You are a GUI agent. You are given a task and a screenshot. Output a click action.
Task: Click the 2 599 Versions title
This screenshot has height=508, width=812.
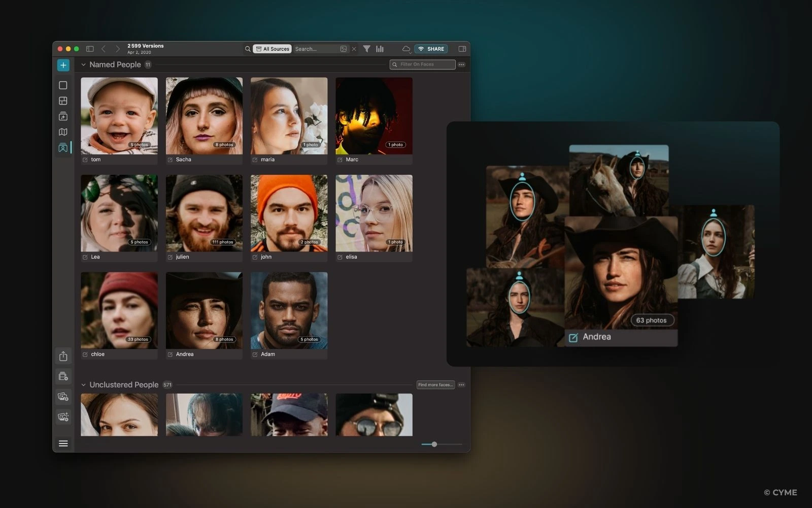click(x=146, y=46)
